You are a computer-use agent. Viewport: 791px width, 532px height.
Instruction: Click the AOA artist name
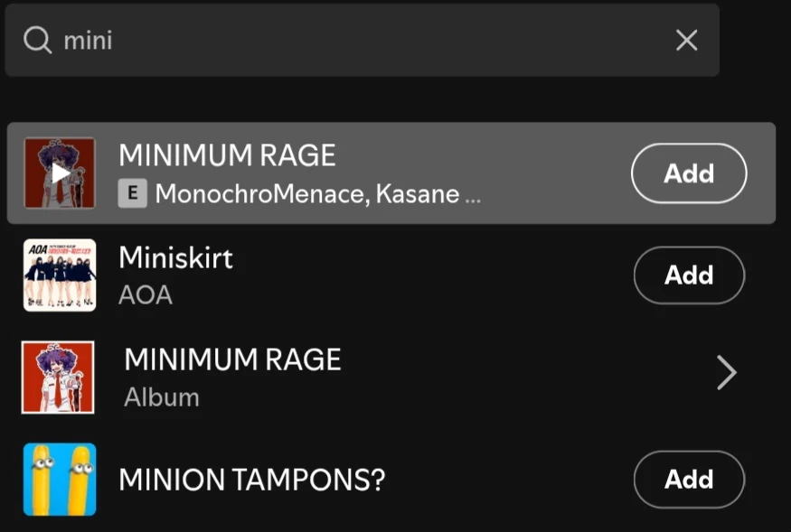coord(146,294)
